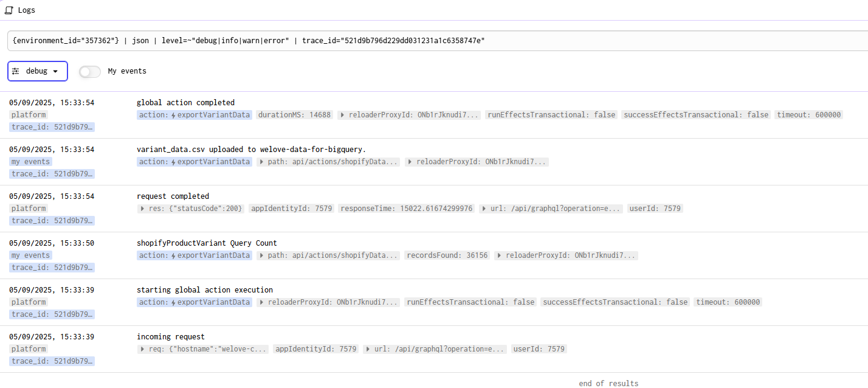Click the 'variant_data.csv uploaded' log message
The width and height of the screenshot is (868, 388).
(x=251, y=150)
